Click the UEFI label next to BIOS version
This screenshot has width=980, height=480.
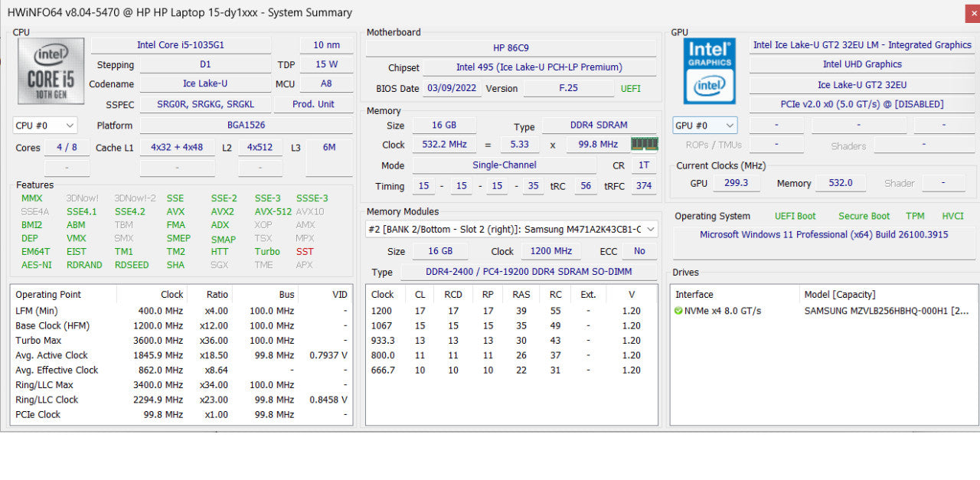631,88
